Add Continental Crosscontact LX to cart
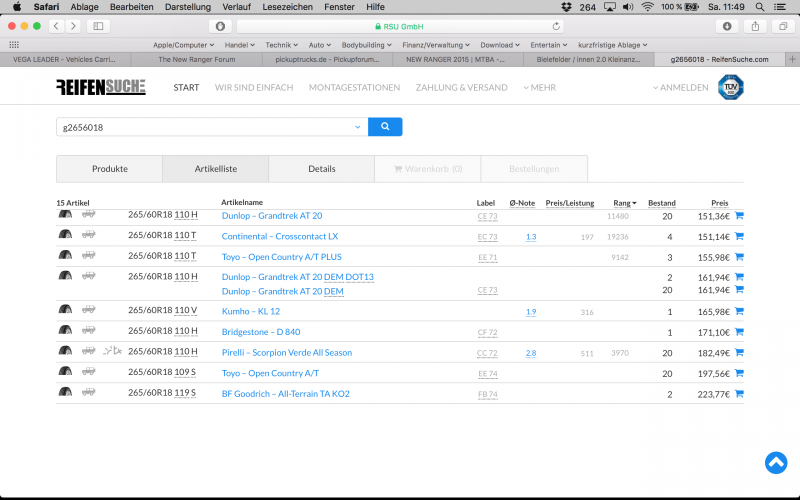The image size is (800, 500). (x=739, y=236)
